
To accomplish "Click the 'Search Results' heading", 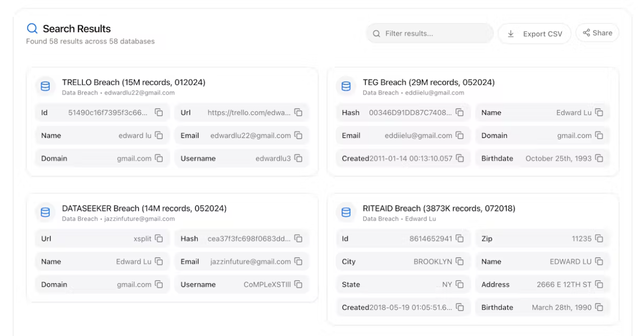I will (77, 29).
